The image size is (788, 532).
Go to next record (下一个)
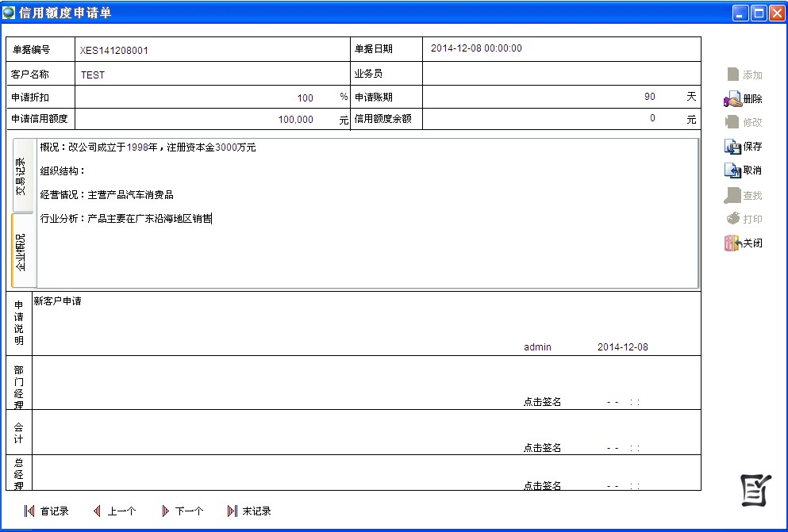pos(182,511)
